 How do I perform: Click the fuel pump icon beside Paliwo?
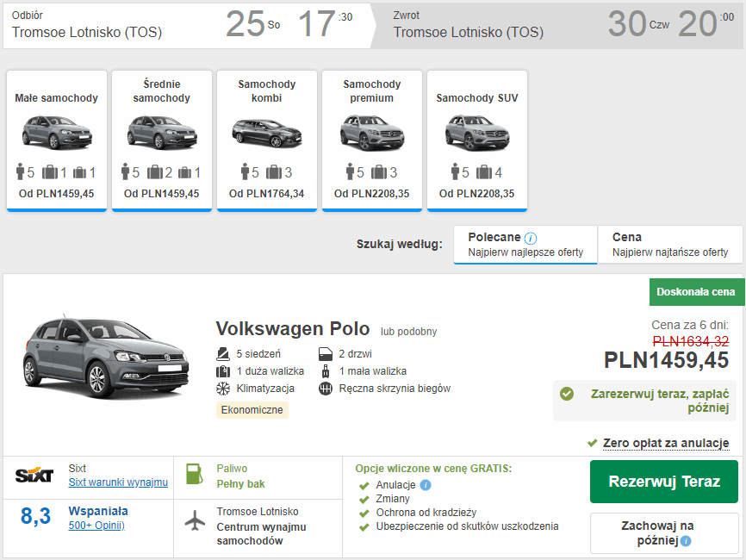coord(195,474)
